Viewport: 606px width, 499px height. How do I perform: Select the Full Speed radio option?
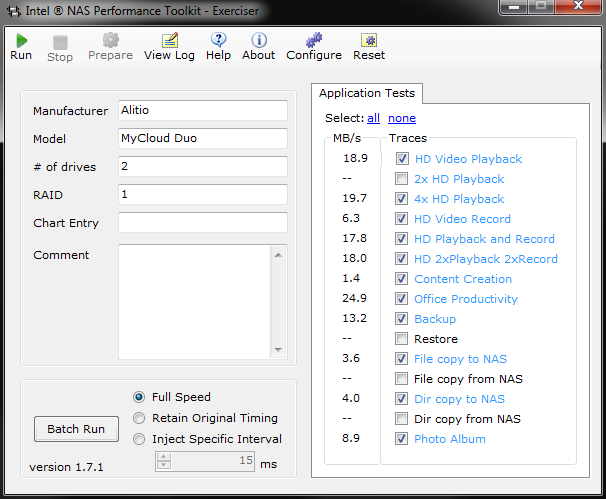click(x=139, y=397)
